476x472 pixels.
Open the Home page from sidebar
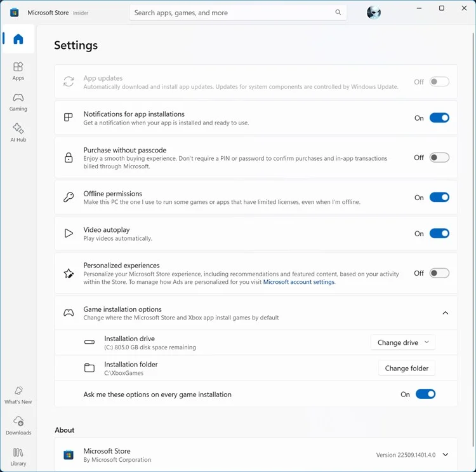[18, 39]
